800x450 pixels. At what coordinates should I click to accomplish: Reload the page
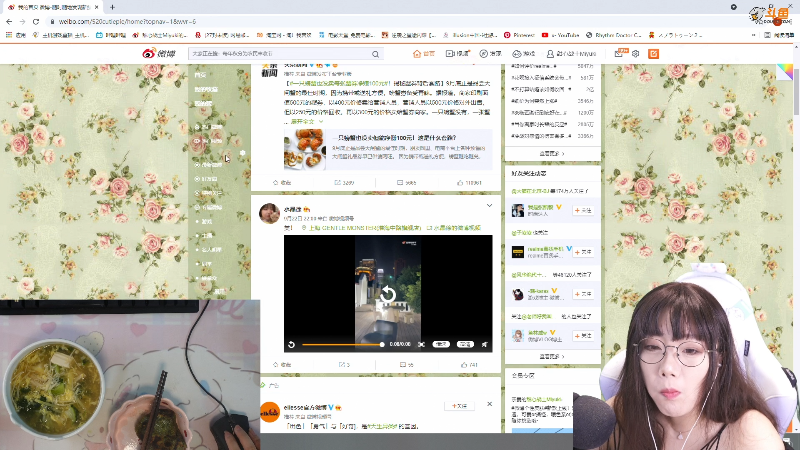tap(36, 21)
